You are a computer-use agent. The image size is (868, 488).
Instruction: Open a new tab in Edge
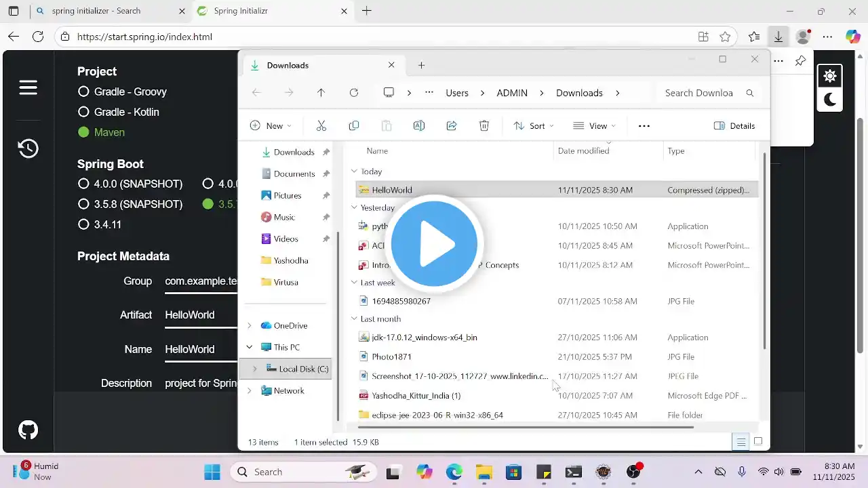(367, 11)
